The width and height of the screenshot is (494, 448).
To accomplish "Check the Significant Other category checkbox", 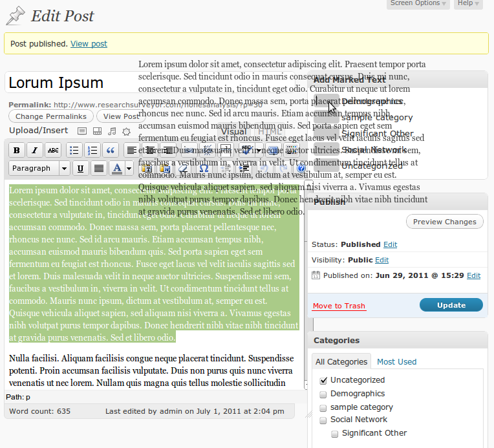I will (334, 434).
